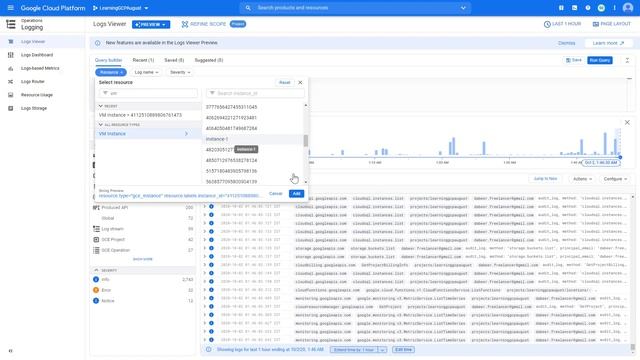Switch to the Query builder tab
The width and height of the screenshot is (640, 360).
108,60
